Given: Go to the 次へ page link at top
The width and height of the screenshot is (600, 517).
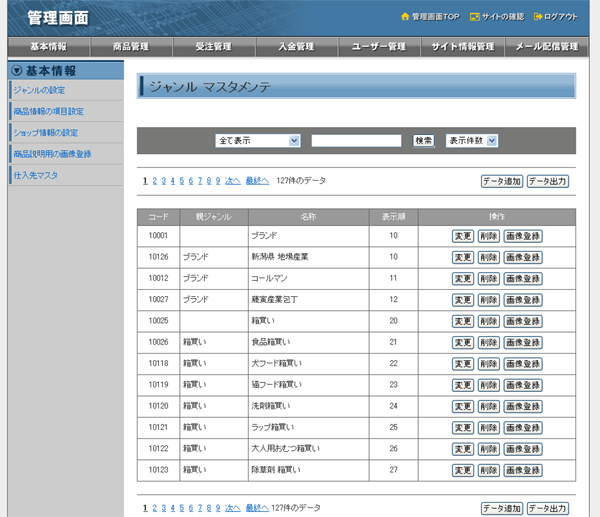Looking at the screenshot, I should [x=232, y=181].
